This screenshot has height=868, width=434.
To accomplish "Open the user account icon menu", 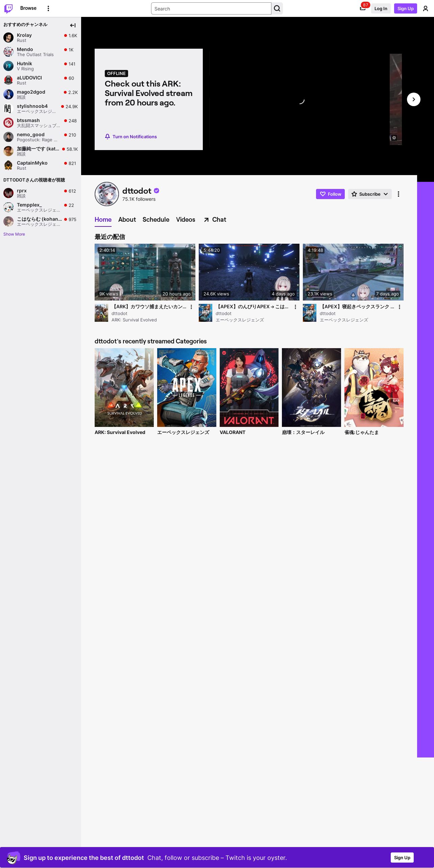I will (426, 8).
